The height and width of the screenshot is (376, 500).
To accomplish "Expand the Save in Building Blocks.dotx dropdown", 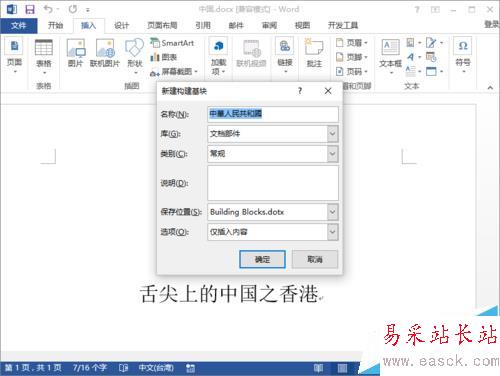I will coord(332,212).
